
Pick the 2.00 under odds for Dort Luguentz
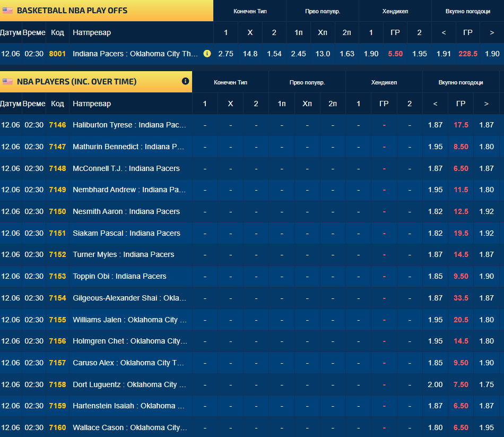click(435, 384)
